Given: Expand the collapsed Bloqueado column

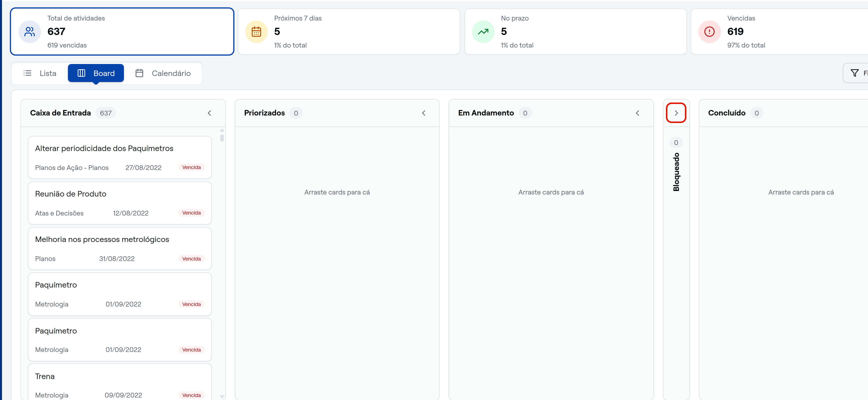Looking at the screenshot, I should coord(676,113).
